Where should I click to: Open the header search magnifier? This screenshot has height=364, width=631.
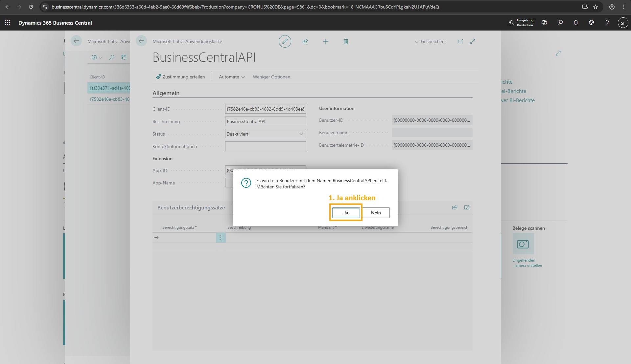click(560, 23)
